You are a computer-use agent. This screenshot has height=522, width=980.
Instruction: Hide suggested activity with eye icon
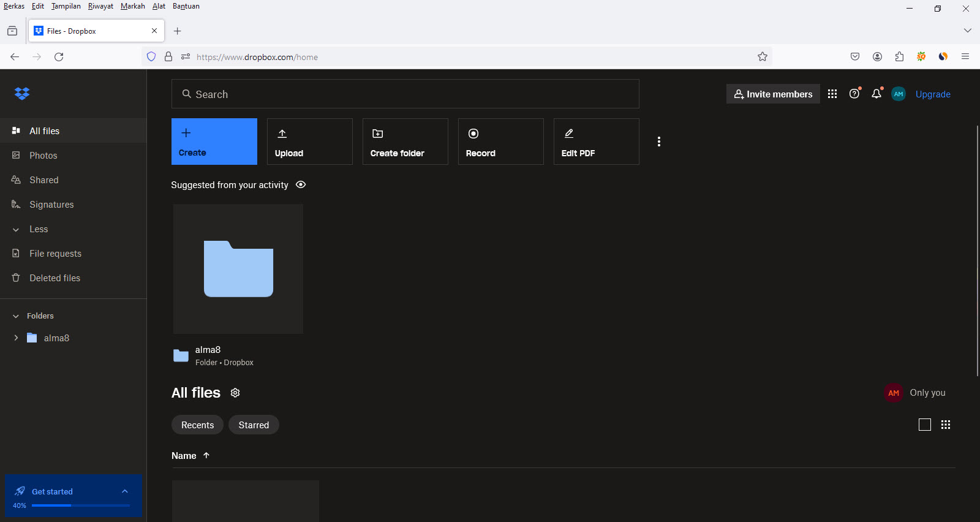(301, 184)
